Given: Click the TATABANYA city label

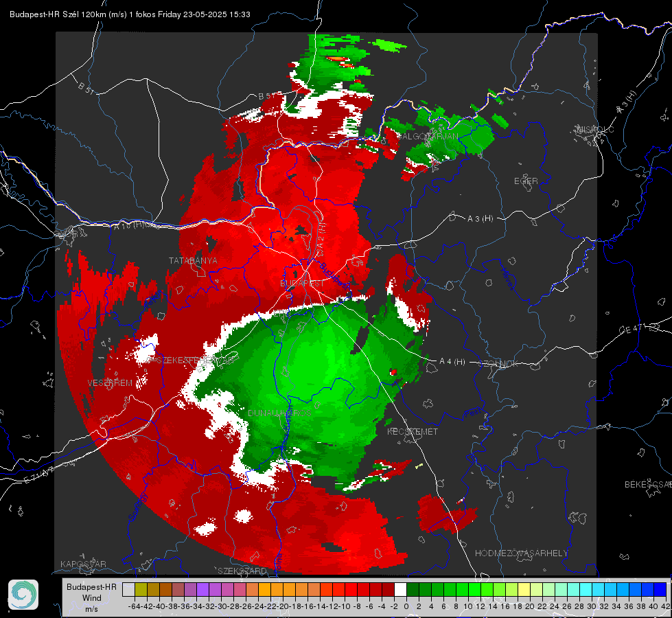Looking at the screenshot, I should (193, 261).
